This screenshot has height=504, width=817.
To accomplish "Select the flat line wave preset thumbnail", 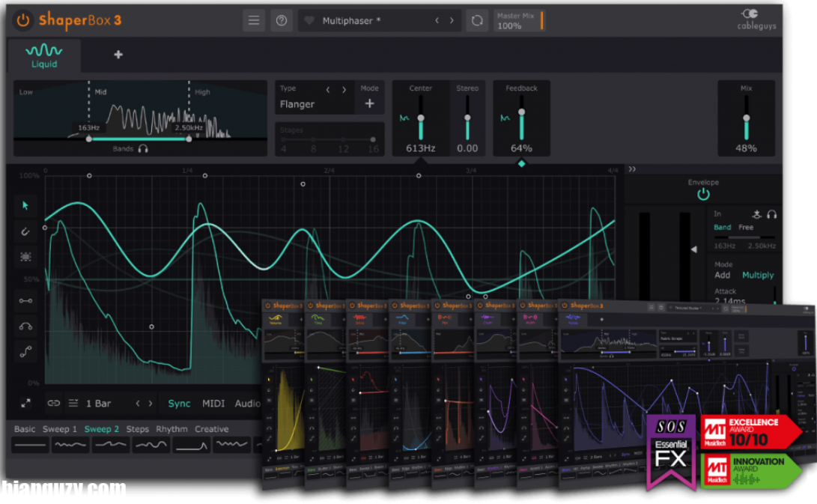I will pos(30,445).
